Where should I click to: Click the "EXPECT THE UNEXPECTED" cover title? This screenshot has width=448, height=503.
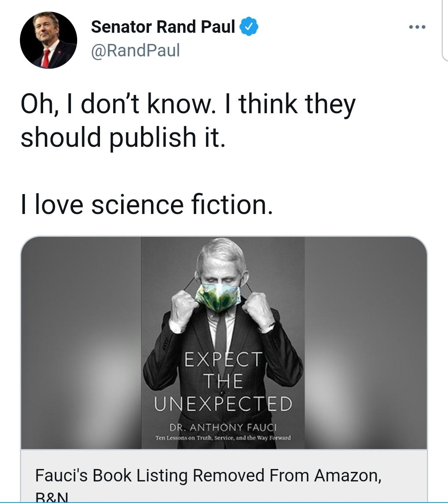[x=223, y=381]
